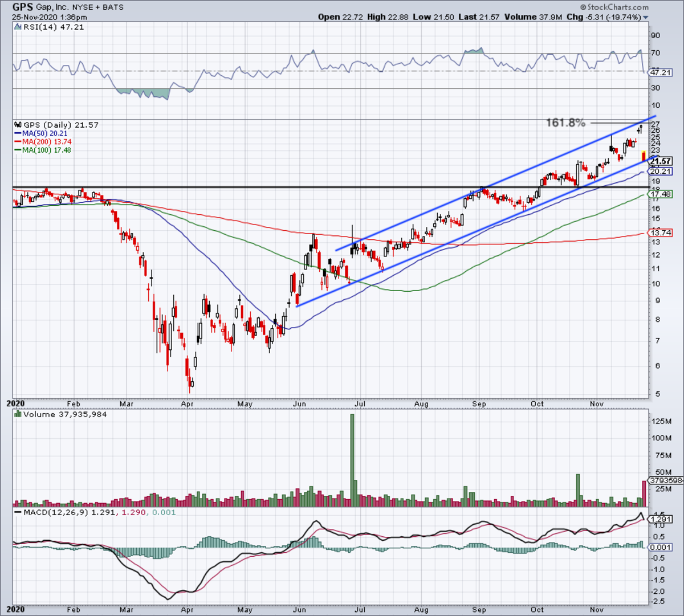Click the late-October green volume spike bar

pos(578,490)
